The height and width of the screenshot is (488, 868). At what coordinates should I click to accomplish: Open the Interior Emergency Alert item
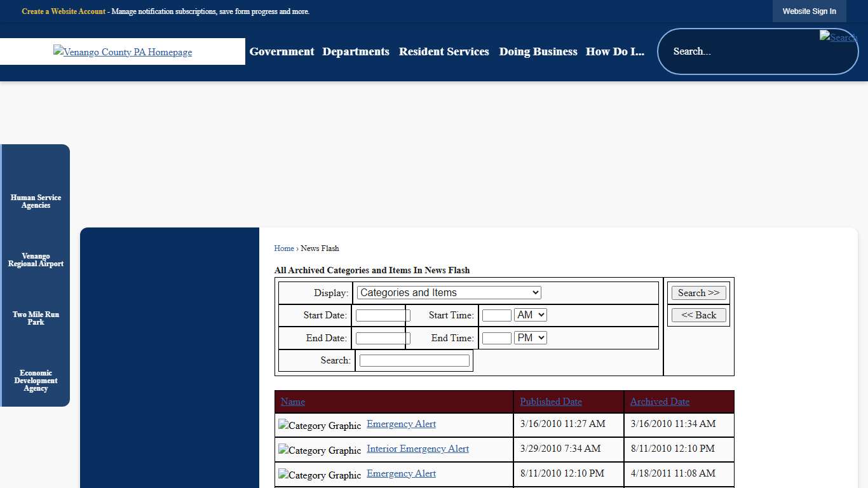pyautogui.click(x=417, y=449)
